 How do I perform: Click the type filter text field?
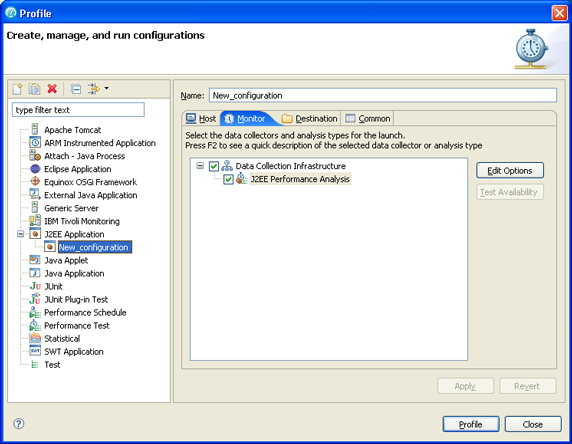[78, 110]
